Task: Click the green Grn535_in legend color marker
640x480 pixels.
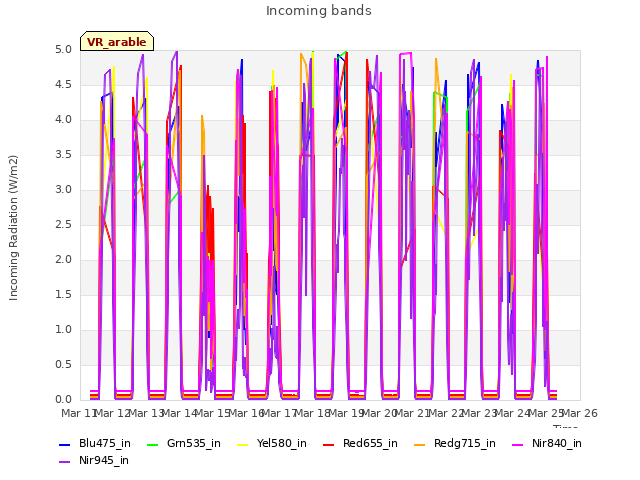Action: tap(152, 444)
